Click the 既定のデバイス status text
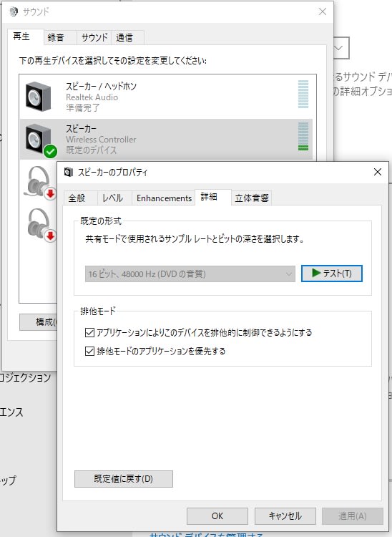This screenshot has height=537, width=392. tap(92, 150)
